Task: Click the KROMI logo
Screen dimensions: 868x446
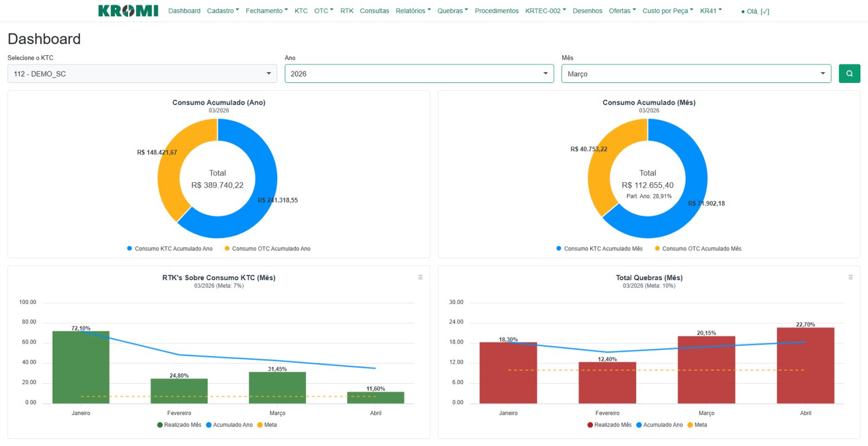Action: pyautogui.click(x=128, y=11)
